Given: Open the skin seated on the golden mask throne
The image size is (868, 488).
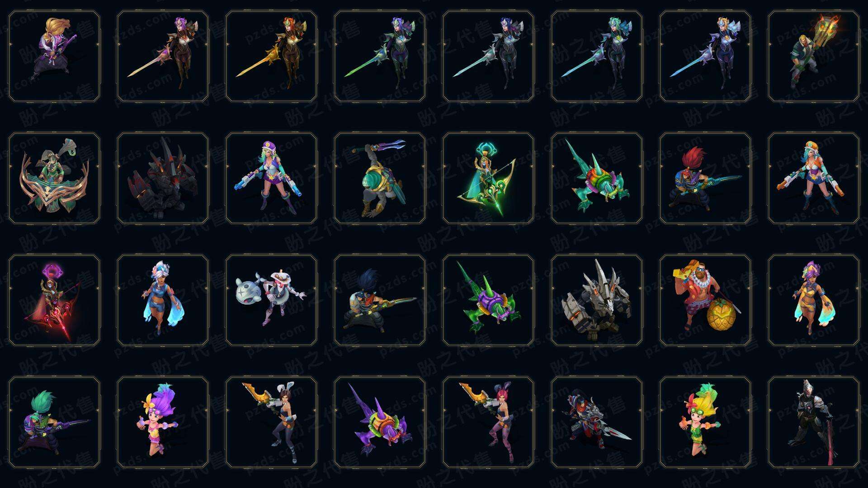Looking at the screenshot, I should click(54, 178).
